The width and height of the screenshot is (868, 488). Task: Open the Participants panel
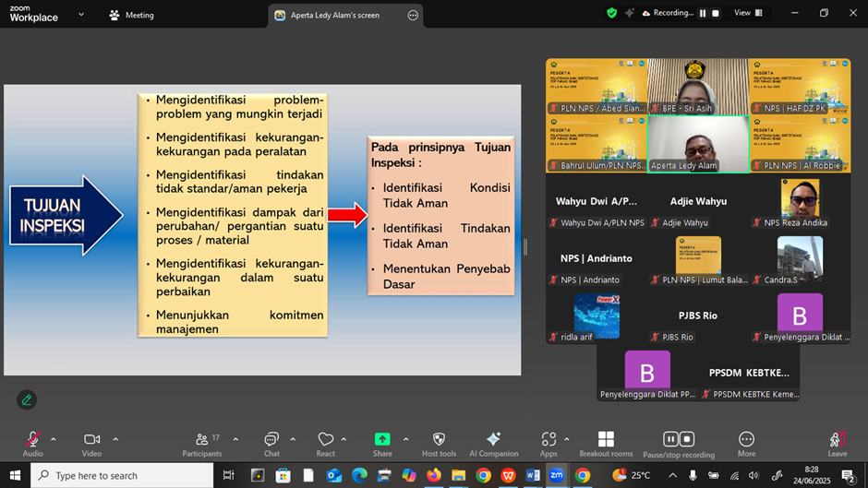202,441
